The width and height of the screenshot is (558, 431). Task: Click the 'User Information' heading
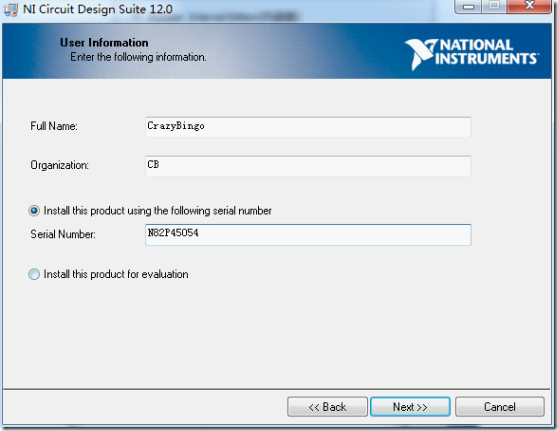(x=104, y=43)
